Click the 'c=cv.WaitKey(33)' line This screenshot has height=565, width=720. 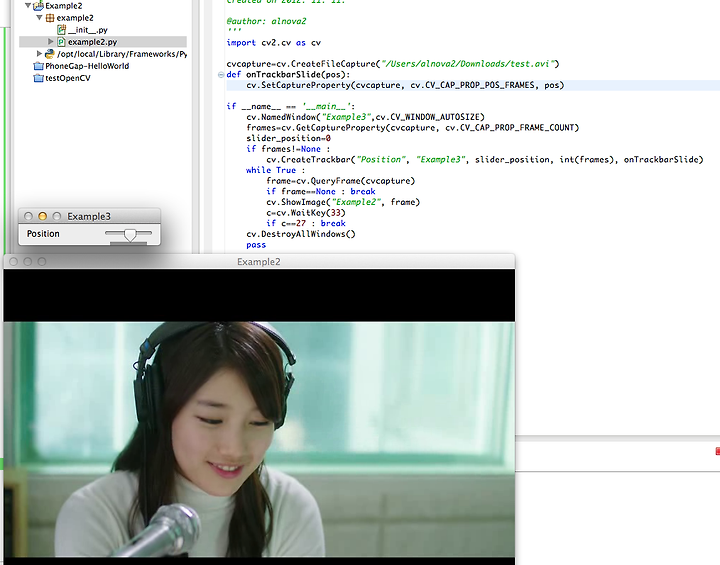coord(306,213)
